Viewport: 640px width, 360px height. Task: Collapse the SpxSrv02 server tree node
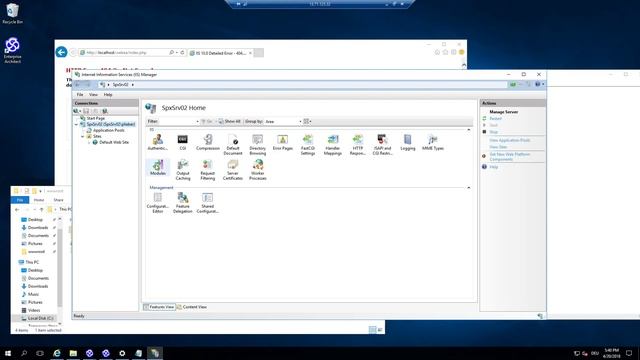tap(76, 124)
